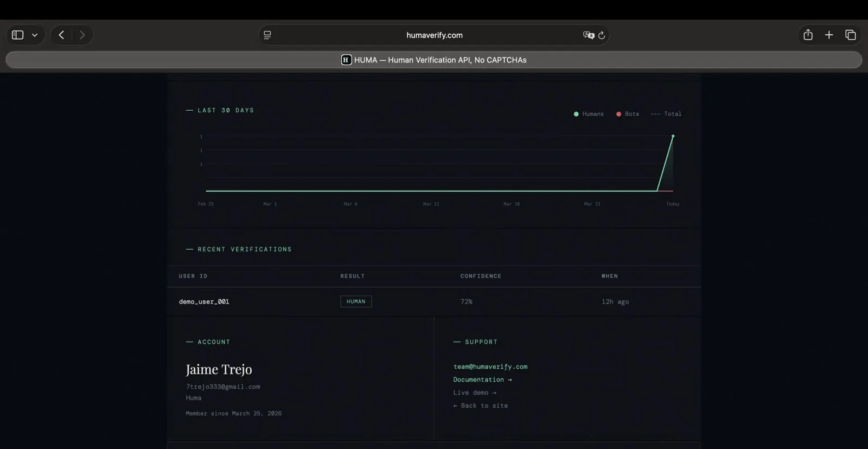Click the HUMA favicon in the tab

tap(346, 60)
